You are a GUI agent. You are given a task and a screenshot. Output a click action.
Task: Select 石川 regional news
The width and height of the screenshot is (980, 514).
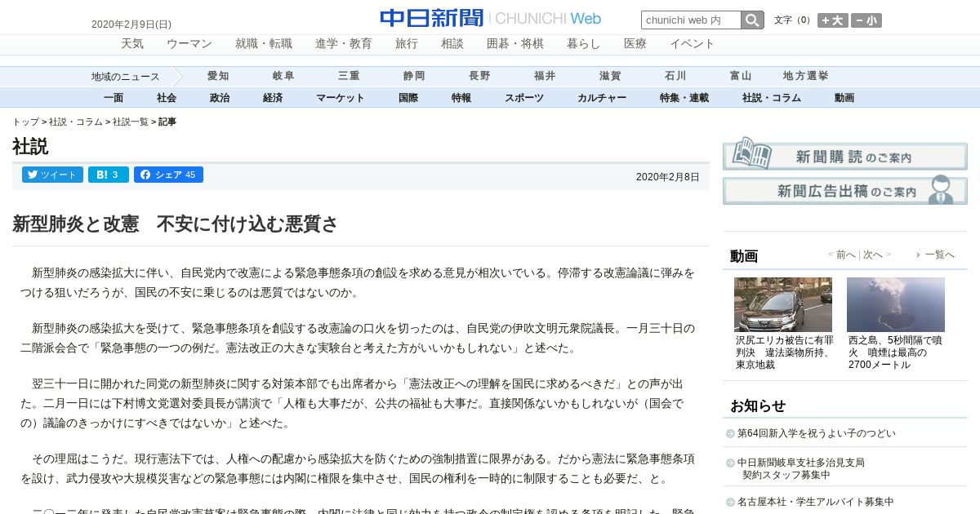click(x=675, y=76)
